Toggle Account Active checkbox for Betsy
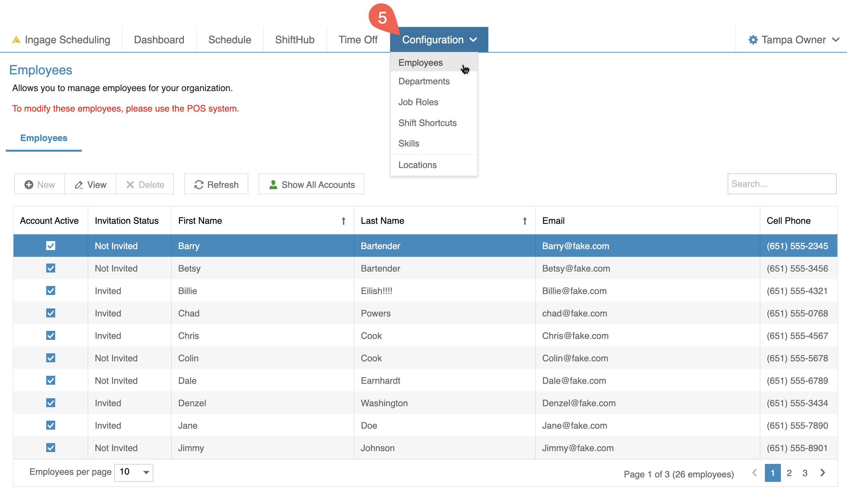The image size is (847, 504). (x=51, y=268)
